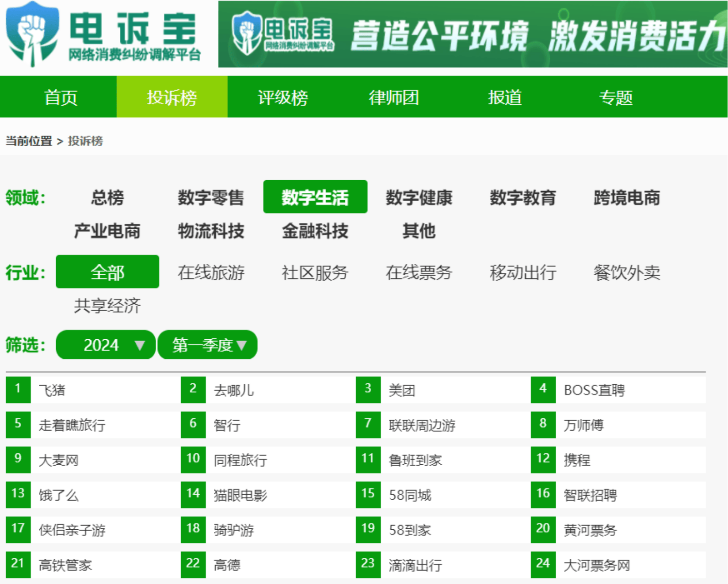The width and height of the screenshot is (728, 584).
Task: Choose 全部 in the industry filter
Action: 107,272
